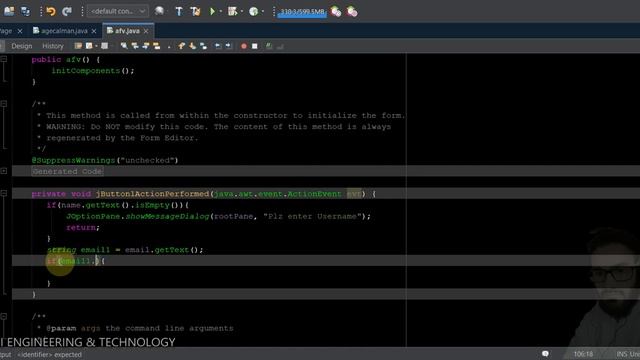Stop macro recording with square icon
Screen dimensions: 640x360
tap(255, 46)
